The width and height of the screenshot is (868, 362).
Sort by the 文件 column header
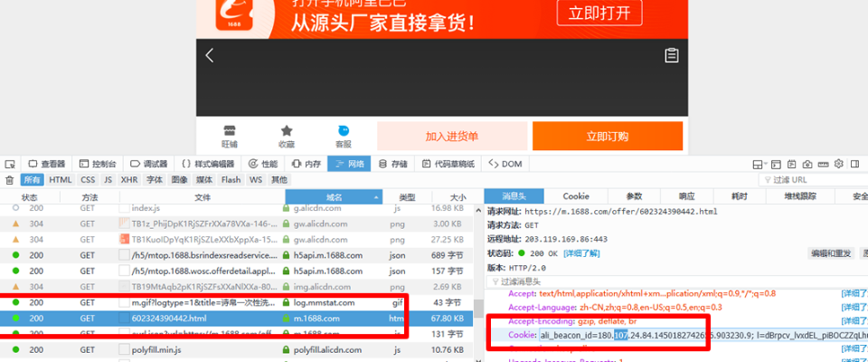203,197
